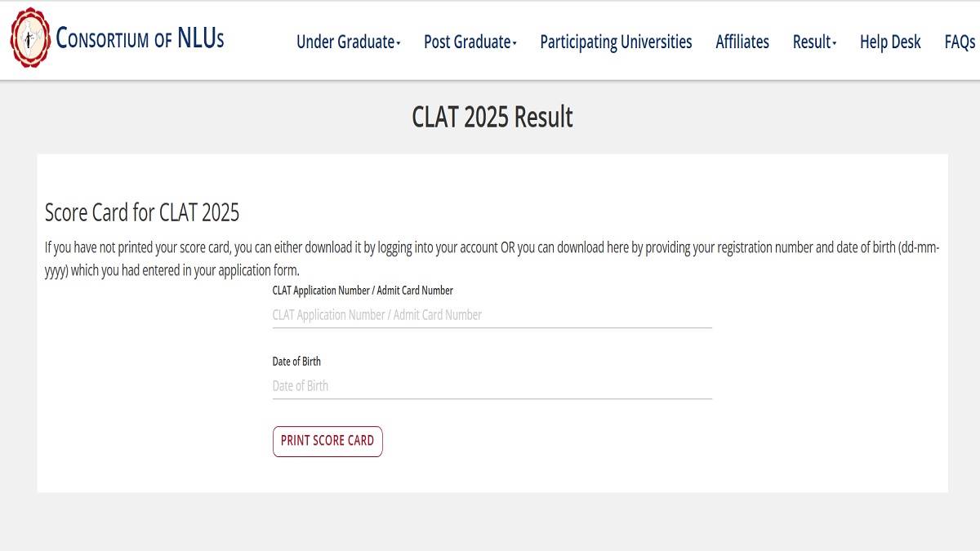This screenshot has height=551, width=980.
Task: Click the Consortium of NLUs site title
Action: click(140, 38)
